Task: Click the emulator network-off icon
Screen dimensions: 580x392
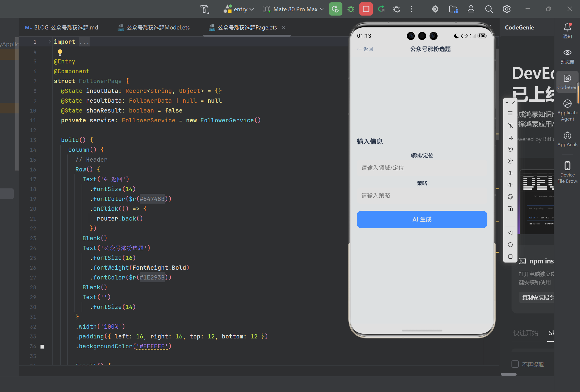Action: tap(510, 125)
